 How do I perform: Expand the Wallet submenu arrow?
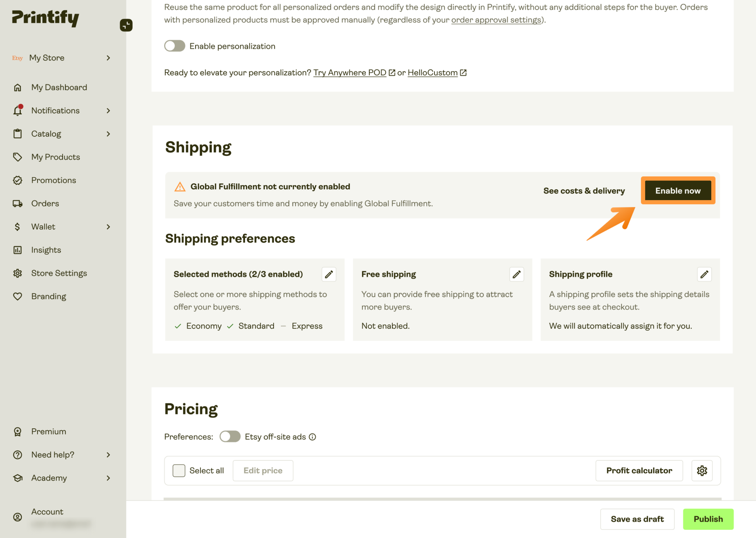108,227
